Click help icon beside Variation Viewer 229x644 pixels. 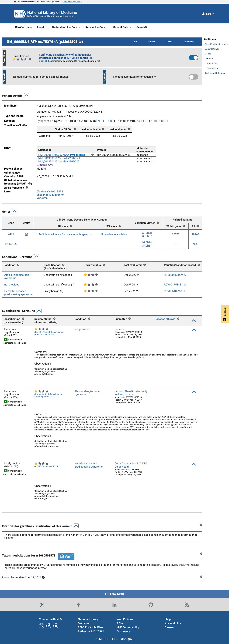(x=158, y=223)
